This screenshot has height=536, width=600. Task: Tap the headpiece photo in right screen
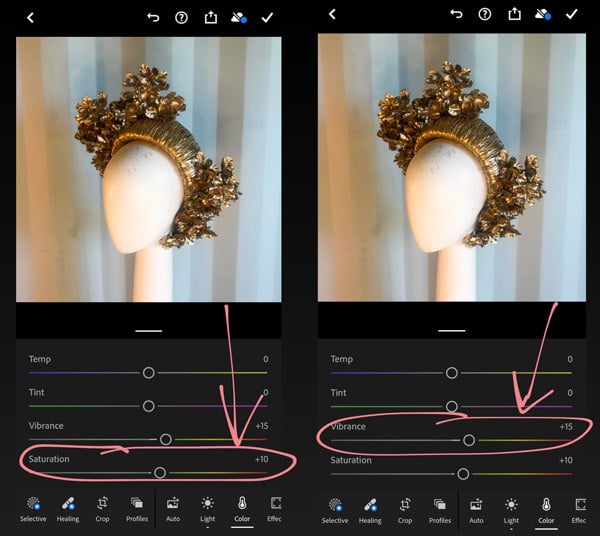point(452,167)
